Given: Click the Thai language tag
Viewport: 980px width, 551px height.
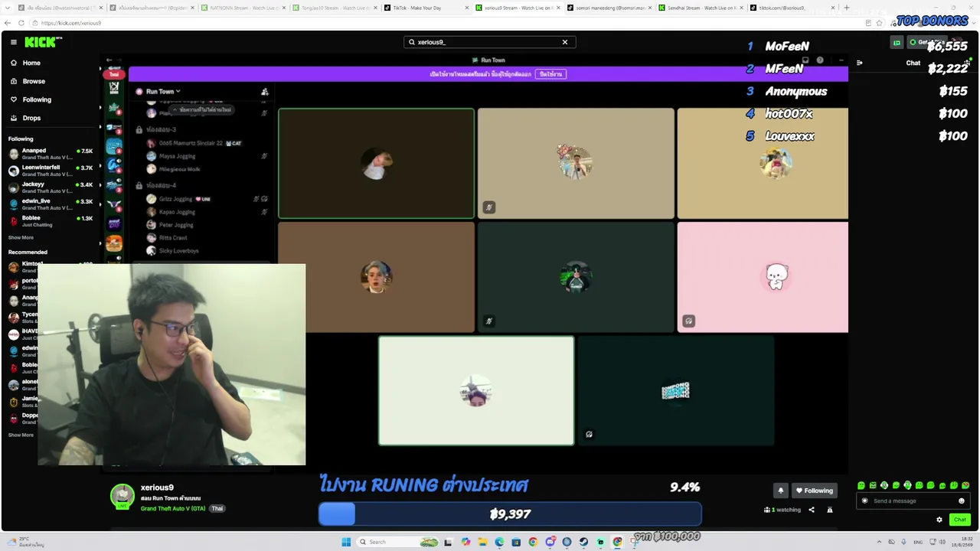Looking at the screenshot, I should click(x=217, y=508).
